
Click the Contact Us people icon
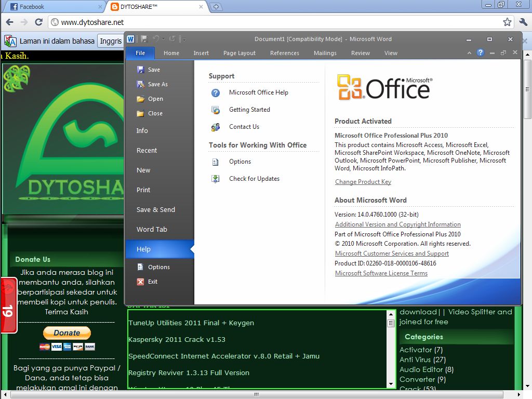(216, 127)
